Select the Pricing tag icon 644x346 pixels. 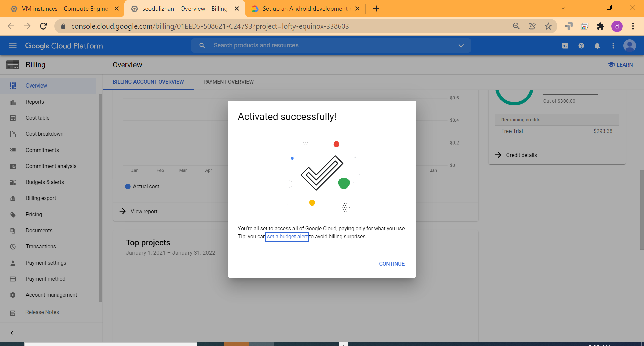click(13, 215)
